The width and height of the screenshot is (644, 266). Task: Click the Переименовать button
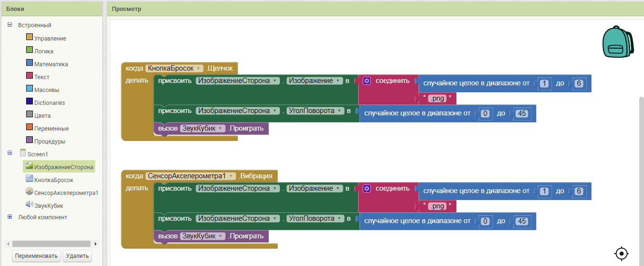37,256
